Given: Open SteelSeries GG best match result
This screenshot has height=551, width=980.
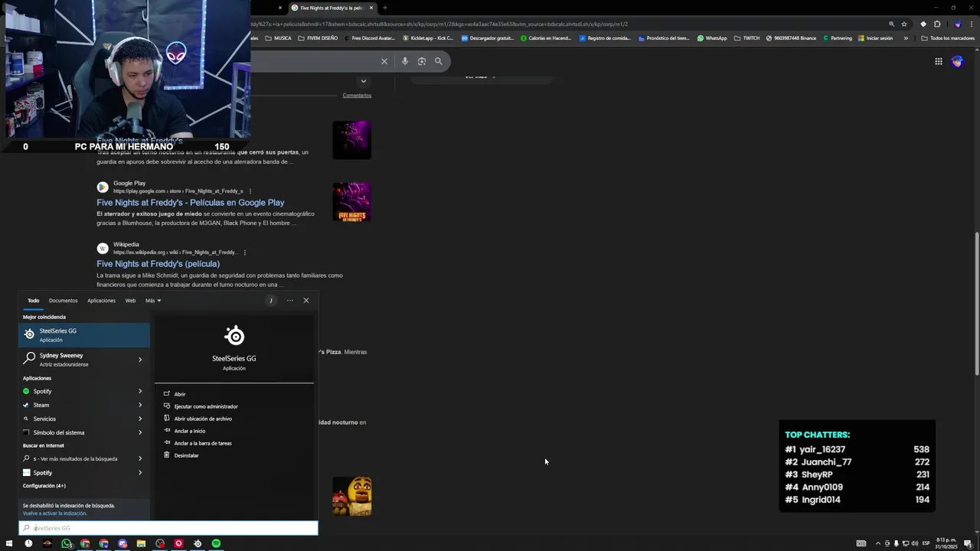Looking at the screenshot, I should coord(84,334).
